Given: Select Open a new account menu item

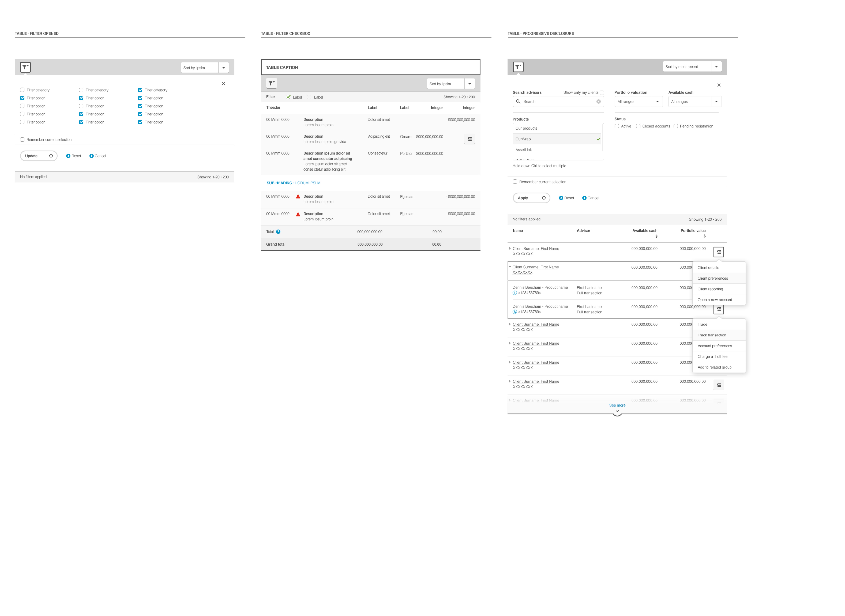Looking at the screenshot, I should 719,300.
